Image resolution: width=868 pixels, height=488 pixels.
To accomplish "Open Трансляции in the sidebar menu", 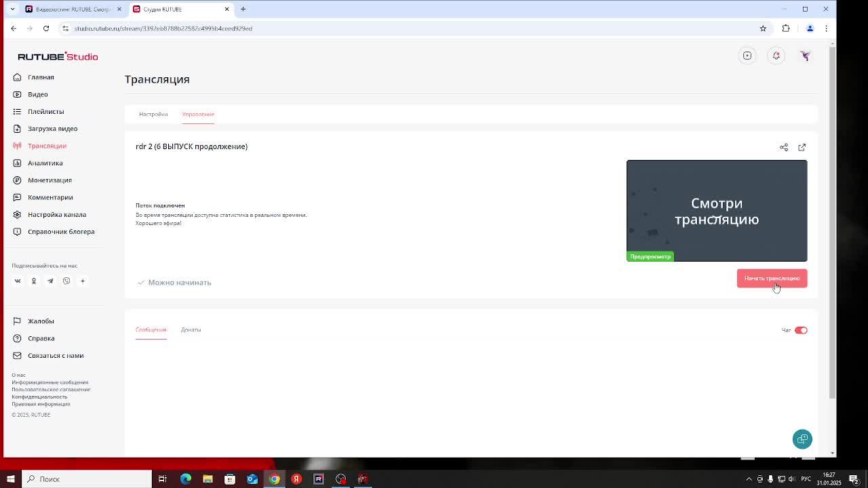I will coord(47,146).
